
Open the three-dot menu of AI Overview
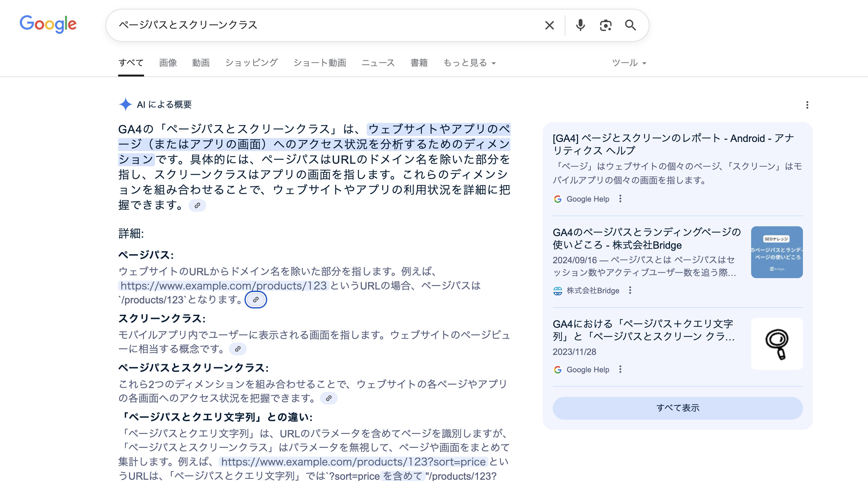point(808,105)
